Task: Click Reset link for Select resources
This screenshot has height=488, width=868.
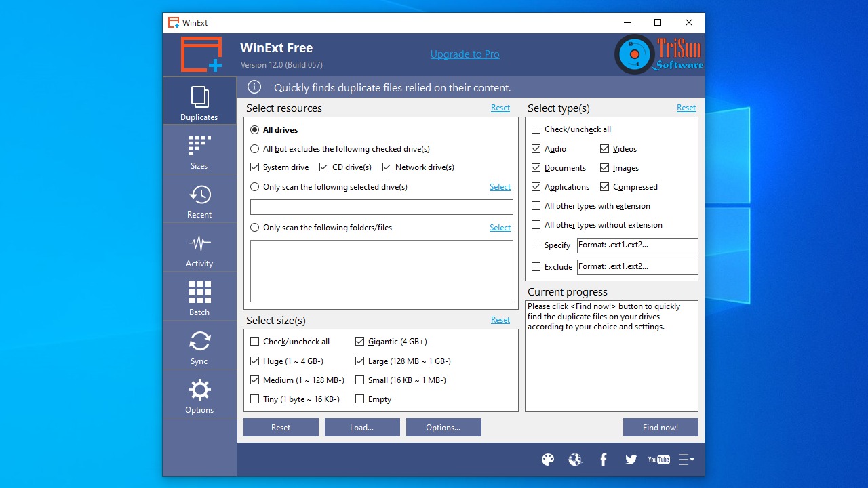Action: (500, 108)
